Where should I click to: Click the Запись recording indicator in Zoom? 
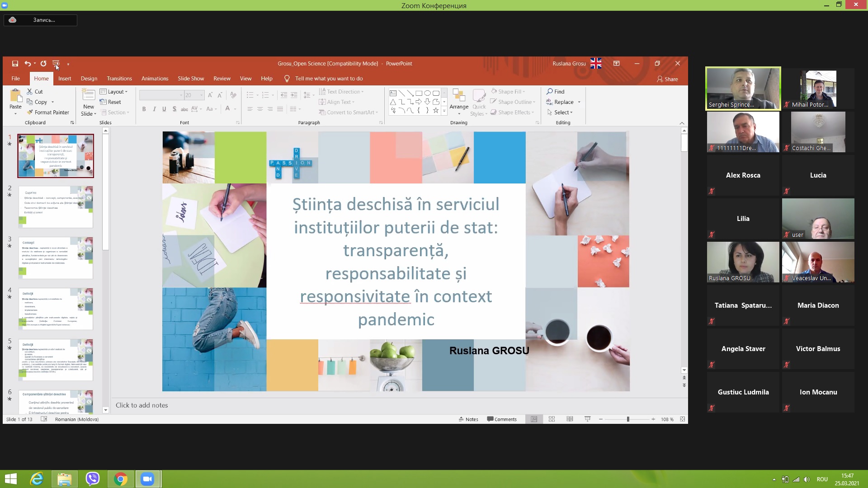41,20
